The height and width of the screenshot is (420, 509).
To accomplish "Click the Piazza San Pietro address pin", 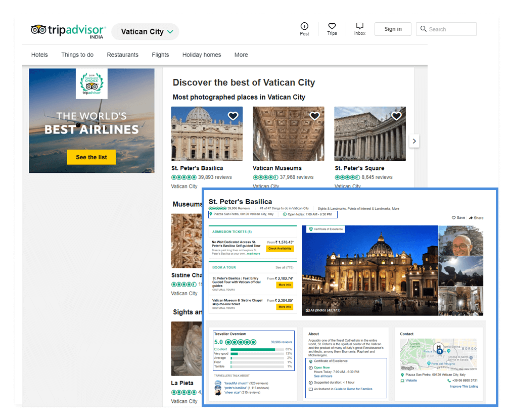I will coord(211,214).
